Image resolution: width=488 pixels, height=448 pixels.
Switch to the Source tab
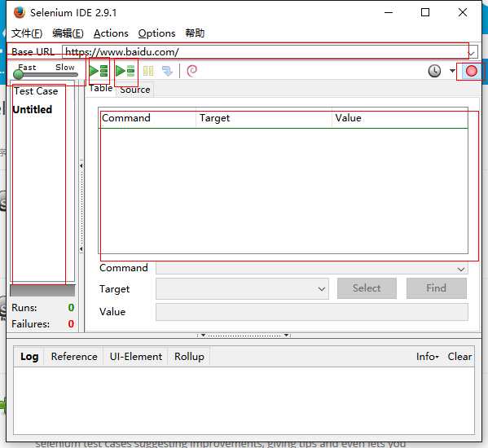click(135, 90)
